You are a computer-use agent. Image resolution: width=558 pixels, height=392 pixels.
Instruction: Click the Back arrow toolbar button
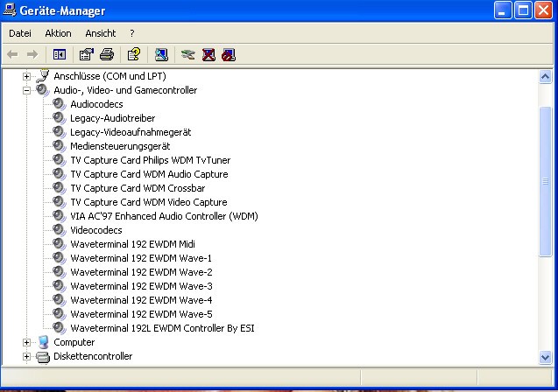pyautogui.click(x=12, y=54)
